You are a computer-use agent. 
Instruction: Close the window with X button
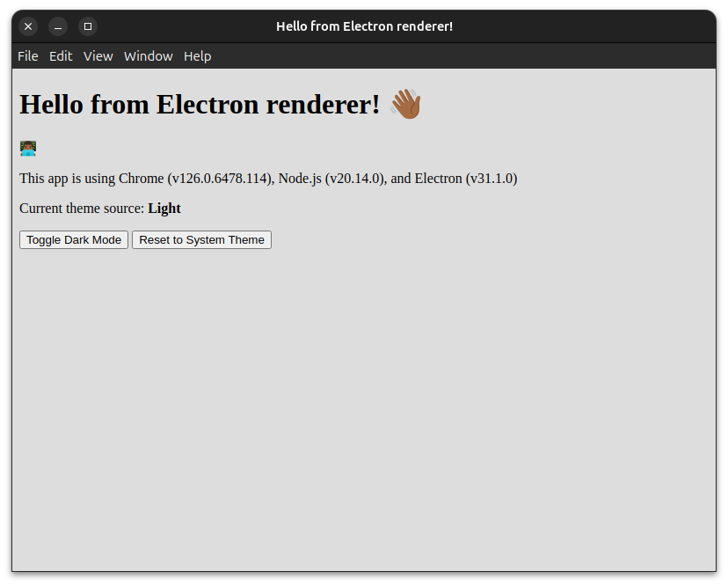click(28, 26)
